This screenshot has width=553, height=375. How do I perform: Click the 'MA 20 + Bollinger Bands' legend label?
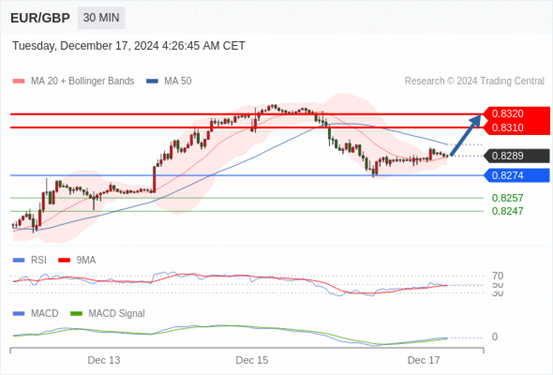83,81
